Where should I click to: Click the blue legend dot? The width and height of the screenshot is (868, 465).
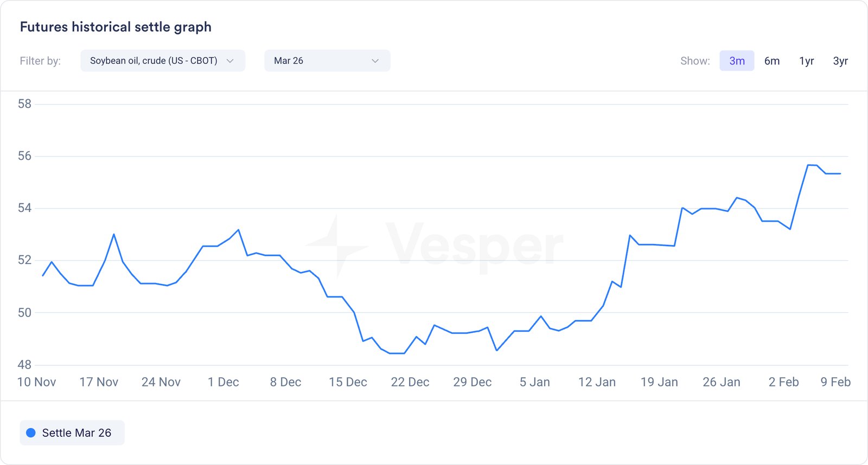31,432
